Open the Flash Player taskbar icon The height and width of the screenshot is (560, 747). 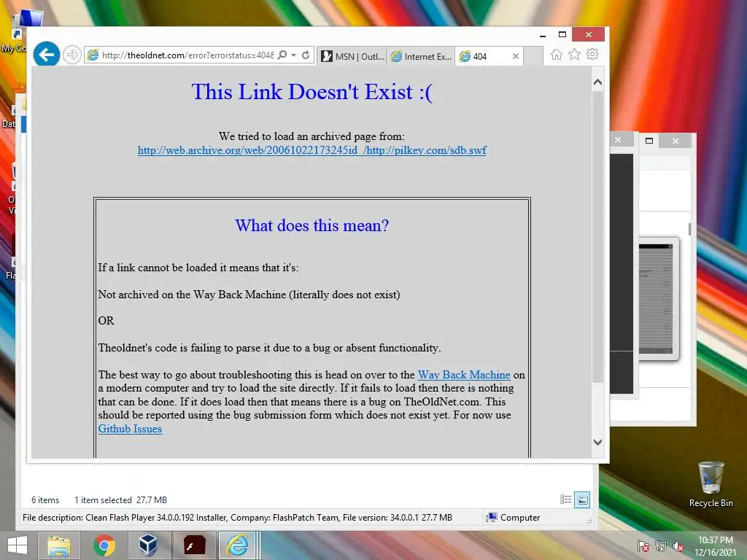[x=195, y=545]
